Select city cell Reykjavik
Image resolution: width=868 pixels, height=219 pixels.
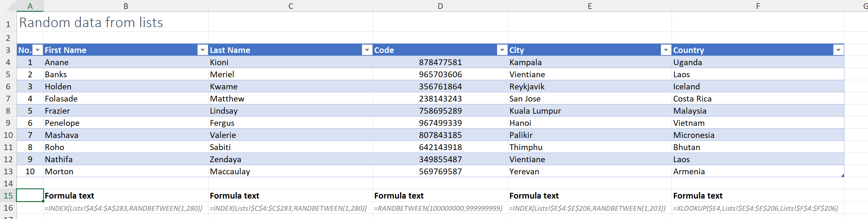coord(590,87)
